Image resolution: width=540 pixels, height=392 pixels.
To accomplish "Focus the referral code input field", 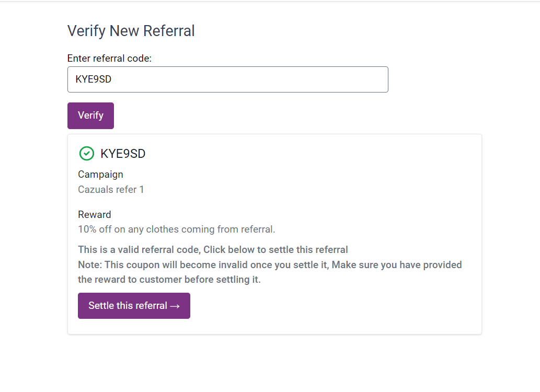I will click(227, 79).
